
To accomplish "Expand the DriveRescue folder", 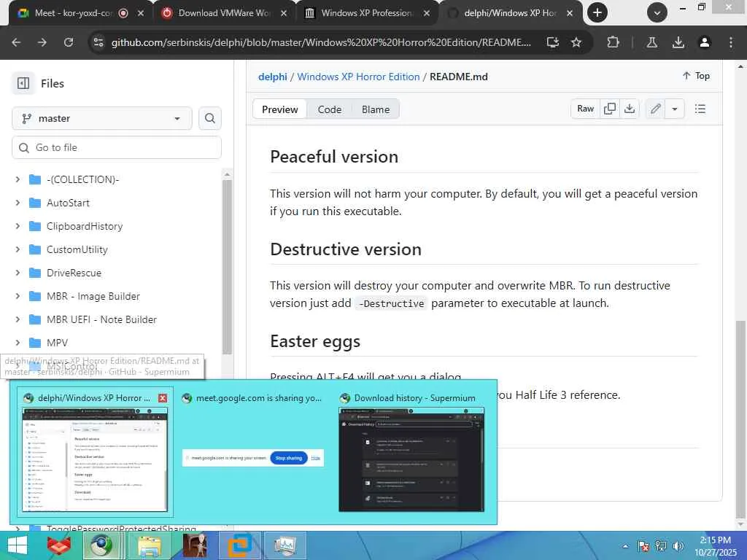I will (18, 273).
